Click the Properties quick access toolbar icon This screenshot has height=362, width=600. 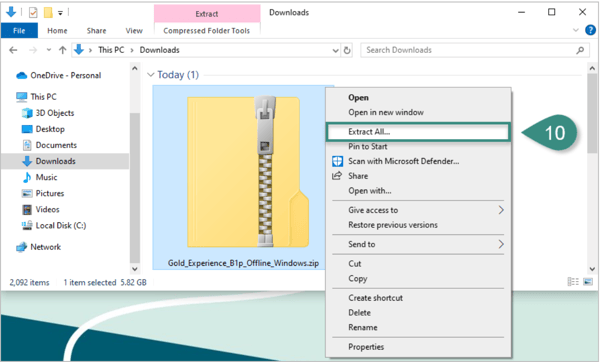click(33, 13)
